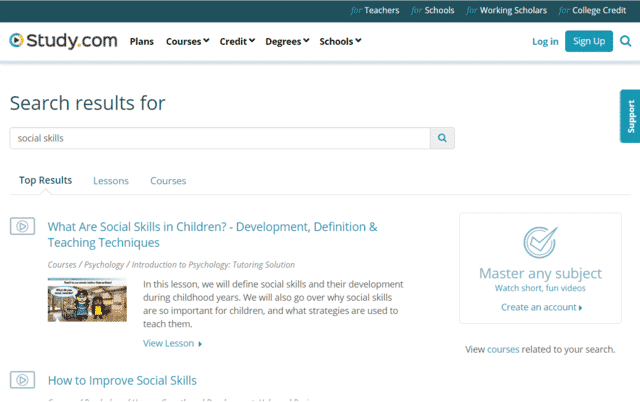Open for Working Scholars link

click(507, 10)
